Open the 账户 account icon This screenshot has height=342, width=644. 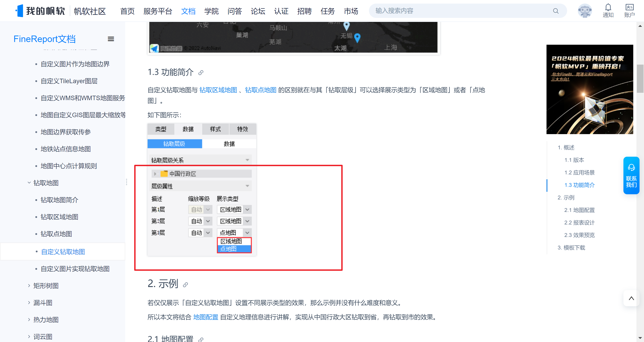629,11
